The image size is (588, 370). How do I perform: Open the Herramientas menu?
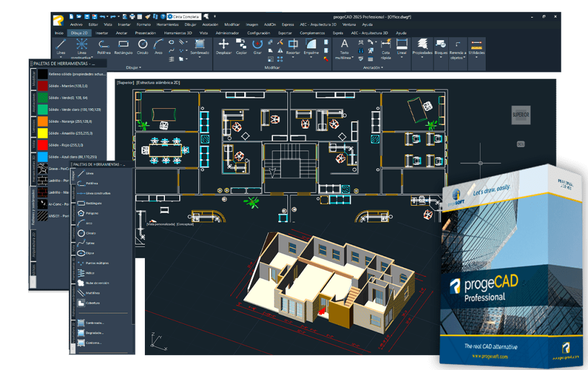[167, 25]
